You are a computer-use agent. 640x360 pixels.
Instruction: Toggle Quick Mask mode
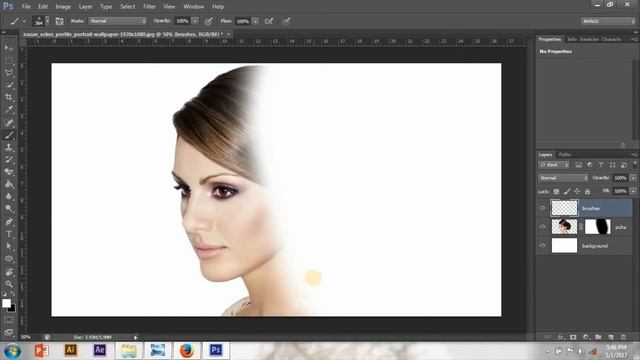pyautogui.click(x=9, y=320)
